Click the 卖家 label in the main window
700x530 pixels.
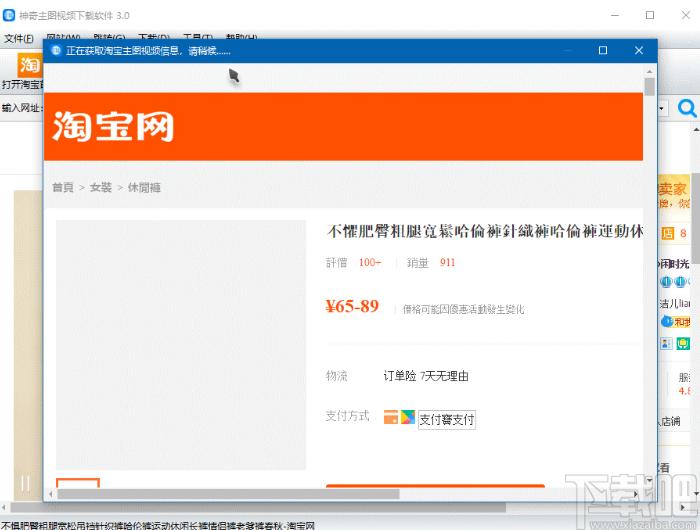point(672,189)
